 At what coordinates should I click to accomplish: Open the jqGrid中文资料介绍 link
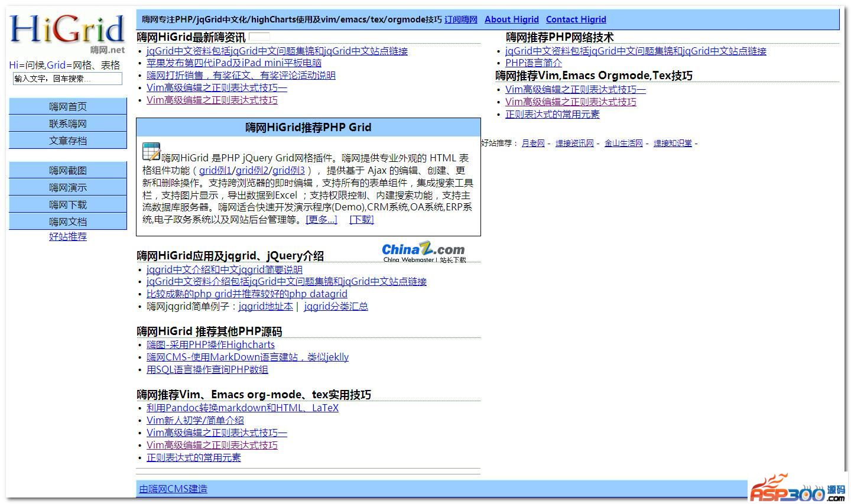[287, 281]
